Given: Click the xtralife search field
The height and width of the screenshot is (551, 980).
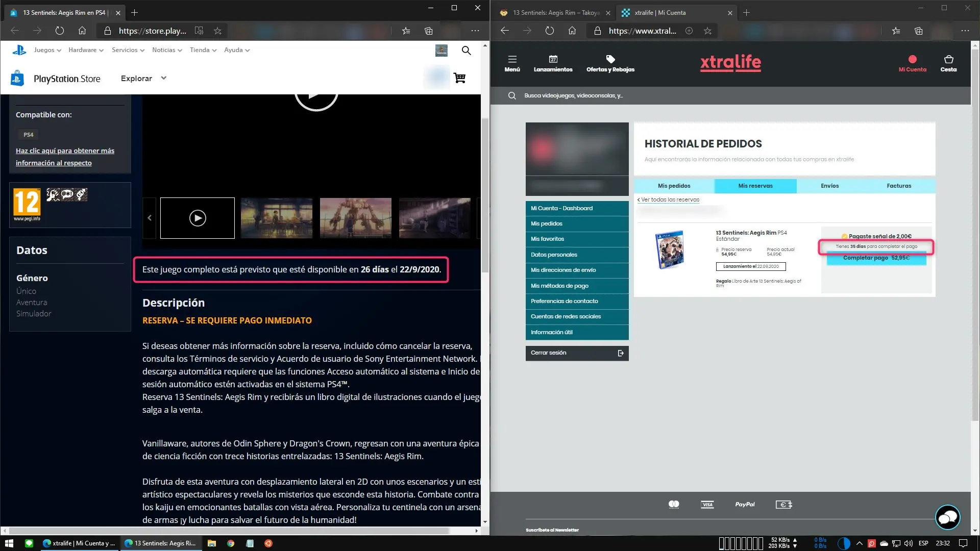Looking at the screenshot, I should 730,95.
